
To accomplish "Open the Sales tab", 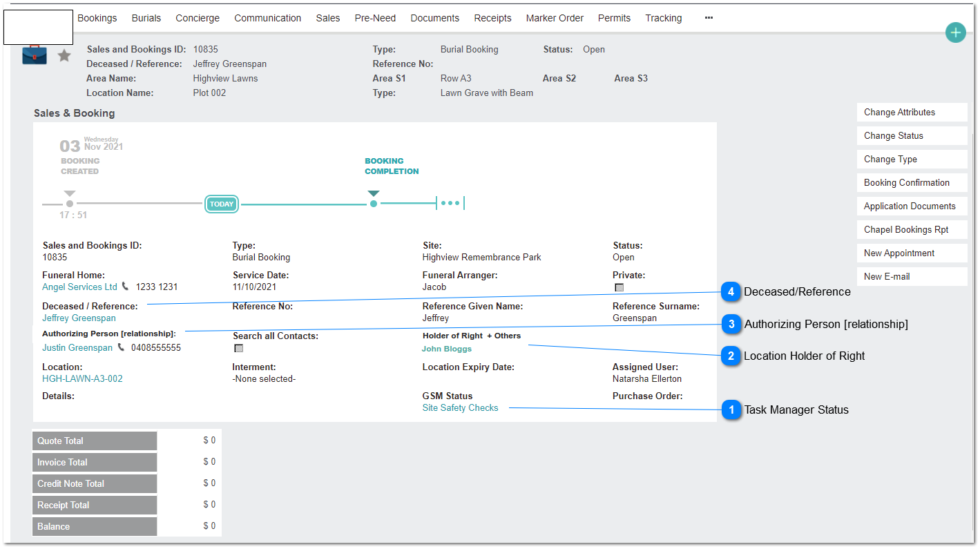I will [x=328, y=18].
